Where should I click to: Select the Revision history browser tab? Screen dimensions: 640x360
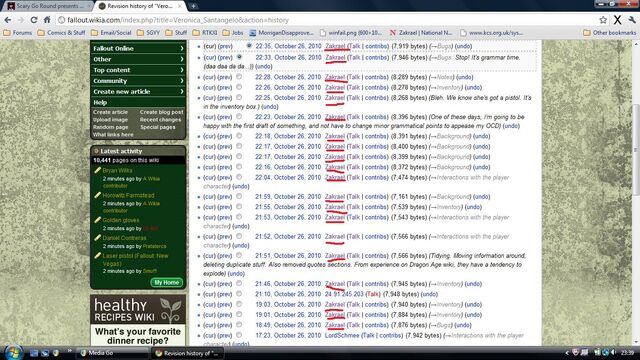pyautogui.click(x=140, y=6)
